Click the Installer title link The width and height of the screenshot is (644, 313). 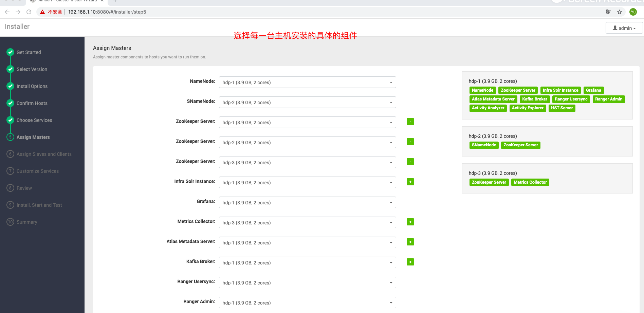pos(17,26)
